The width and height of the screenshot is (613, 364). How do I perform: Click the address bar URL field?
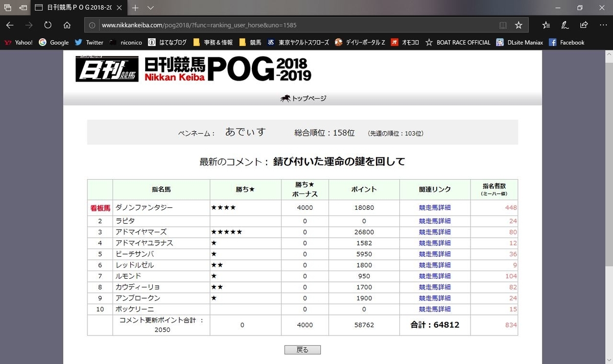296,25
